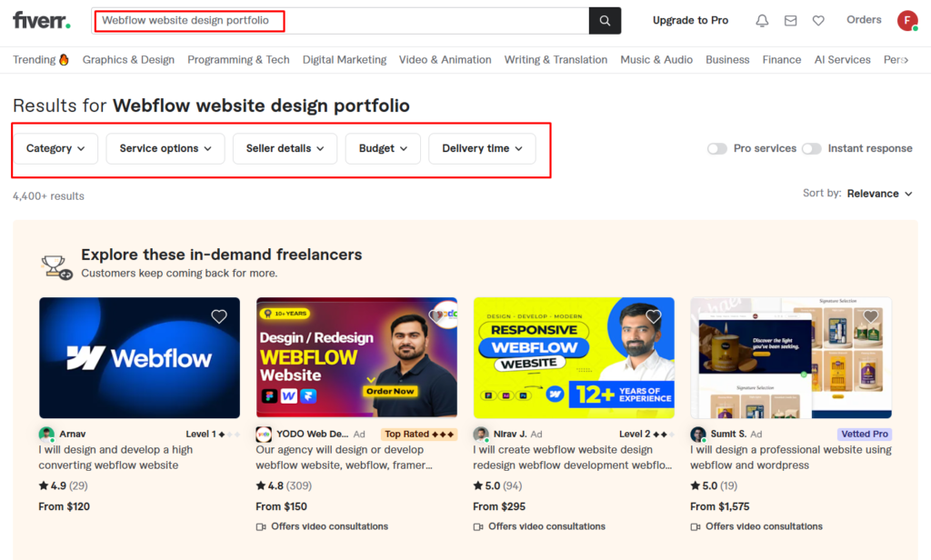
Task: Click video consultation icon under Sumit gig
Action: tap(696, 526)
